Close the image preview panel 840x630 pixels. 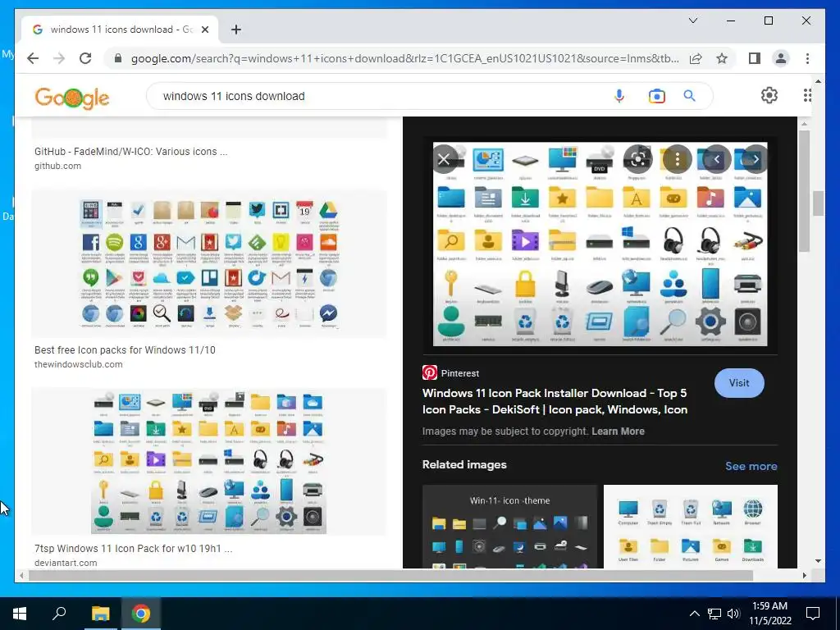[x=444, y=159]
